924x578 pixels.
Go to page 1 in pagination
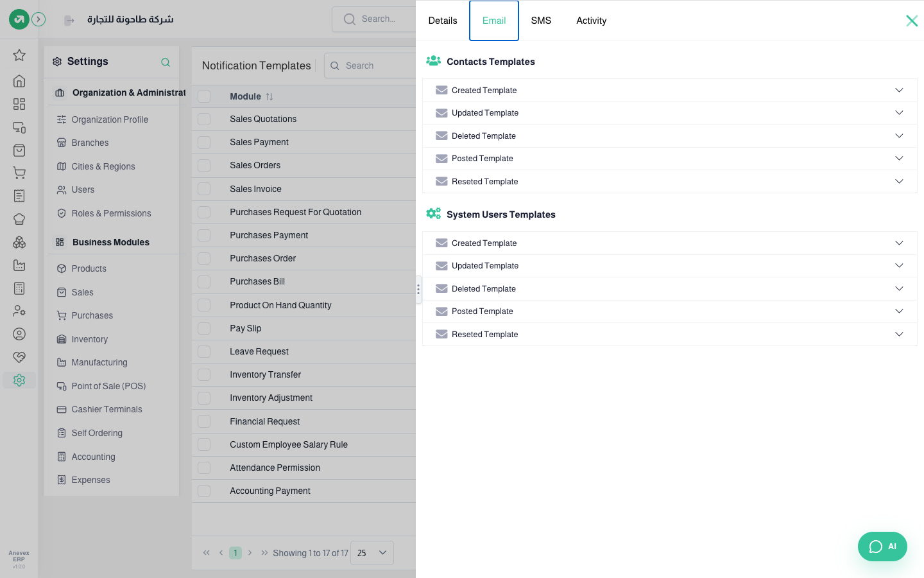[235, 553]
